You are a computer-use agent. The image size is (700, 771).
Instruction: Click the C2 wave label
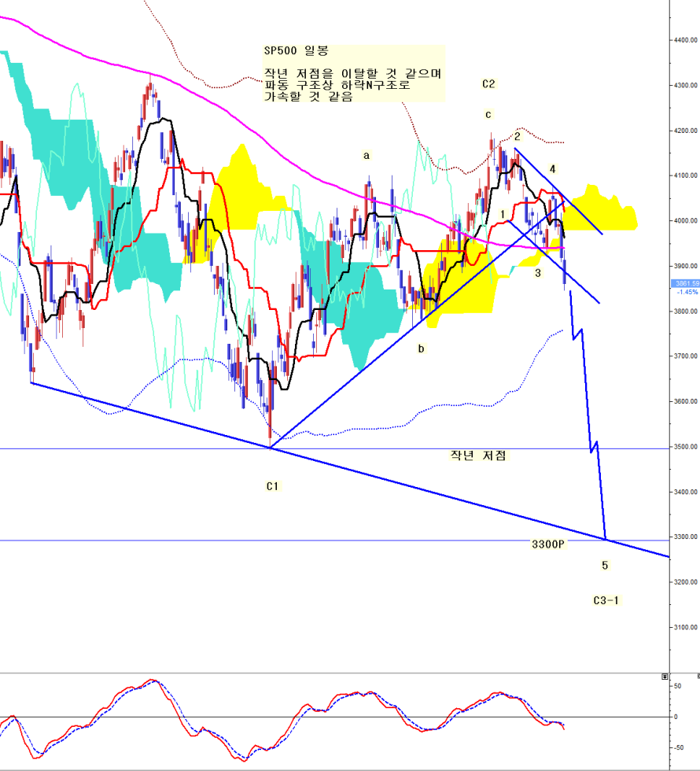(x=488, y=84)
